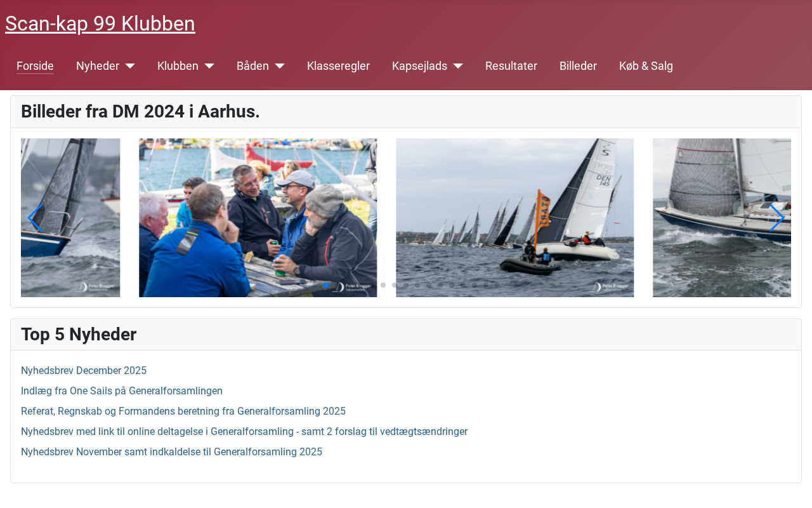
Task: Open Referat, Regnskab og Formandens beretning link
Action: click(x=183, y=411)
